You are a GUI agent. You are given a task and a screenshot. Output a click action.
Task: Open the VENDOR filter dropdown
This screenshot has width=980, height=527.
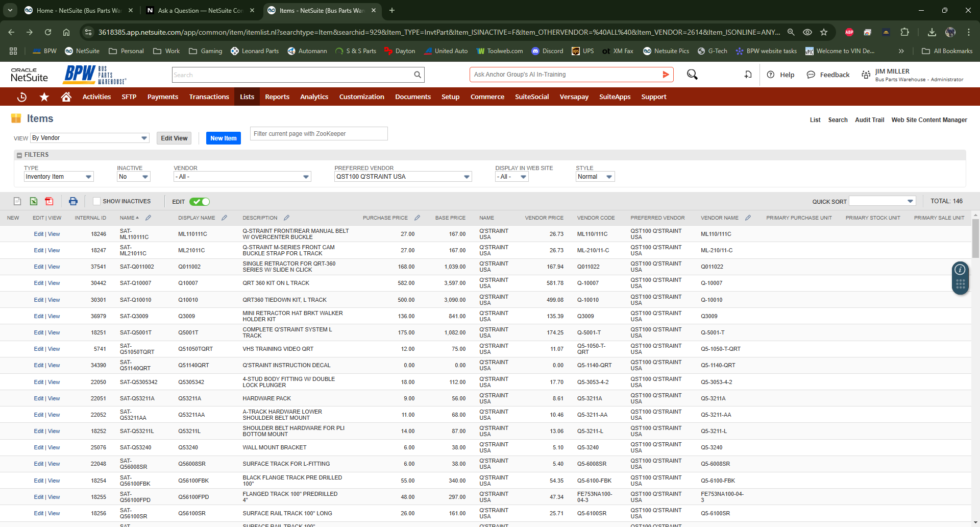click(305, 176)
